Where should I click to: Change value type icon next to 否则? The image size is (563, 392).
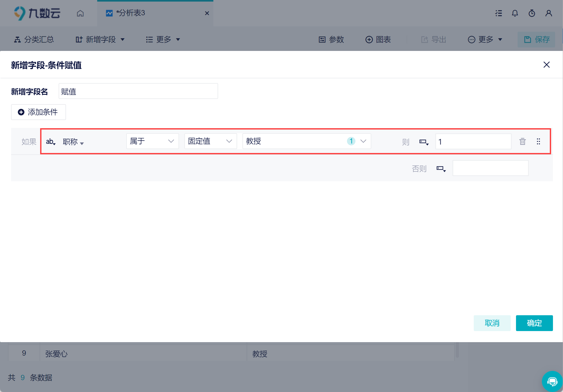click(441, 169)
